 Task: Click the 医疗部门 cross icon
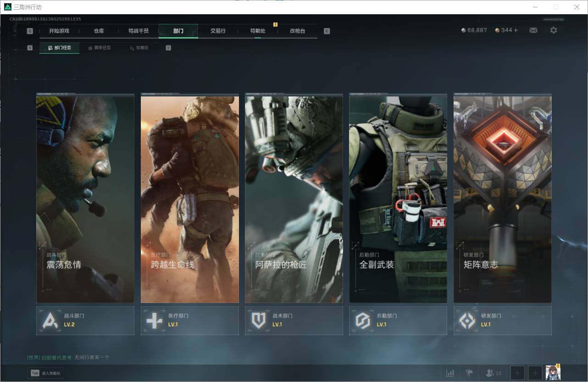pos(154,320)
